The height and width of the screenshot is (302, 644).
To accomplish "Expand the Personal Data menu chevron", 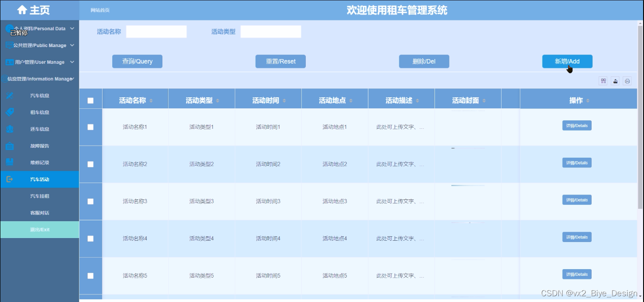I will tap(72, 28).
